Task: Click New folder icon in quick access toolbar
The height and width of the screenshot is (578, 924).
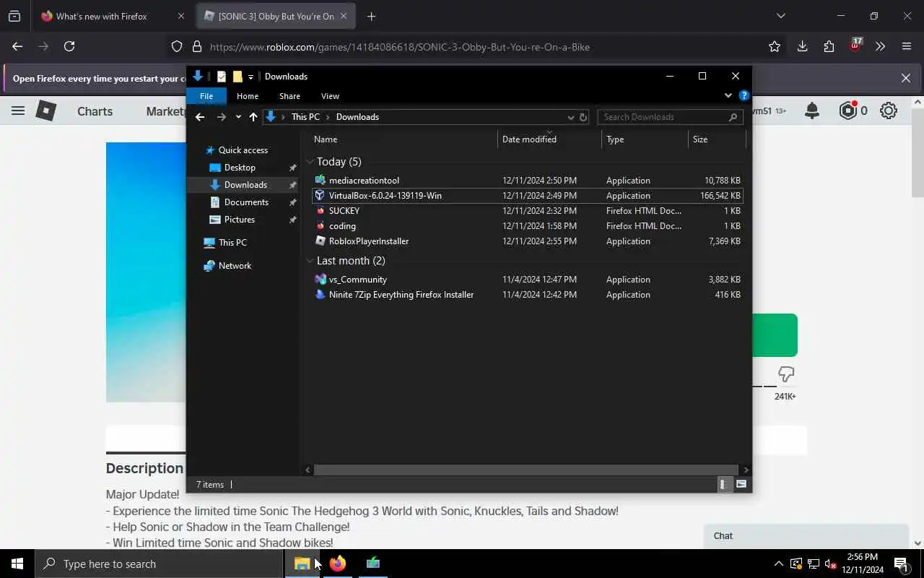Action: pyautogui.click(x=237, y=77)
